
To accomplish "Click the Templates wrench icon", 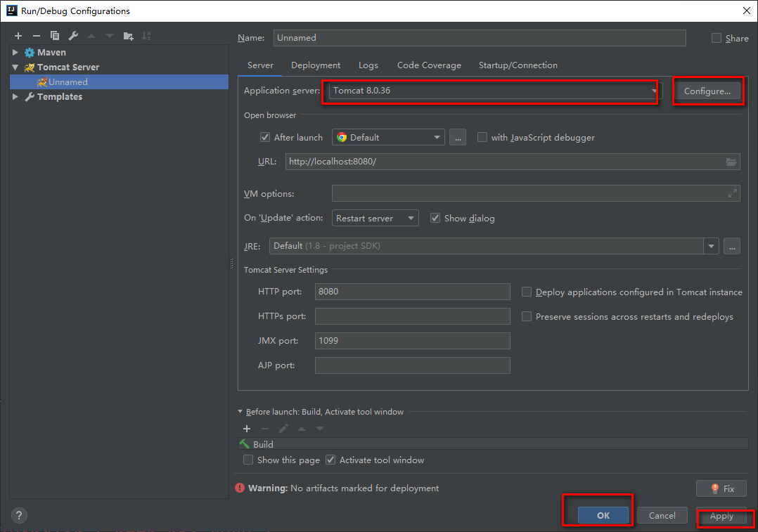I will (x=30, y=97).
